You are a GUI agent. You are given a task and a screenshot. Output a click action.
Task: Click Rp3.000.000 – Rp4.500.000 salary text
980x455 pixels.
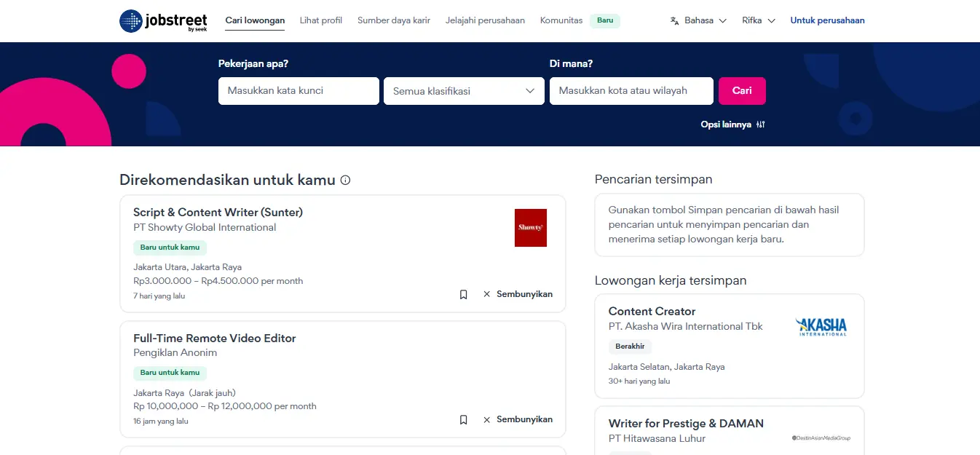[218, 281]
